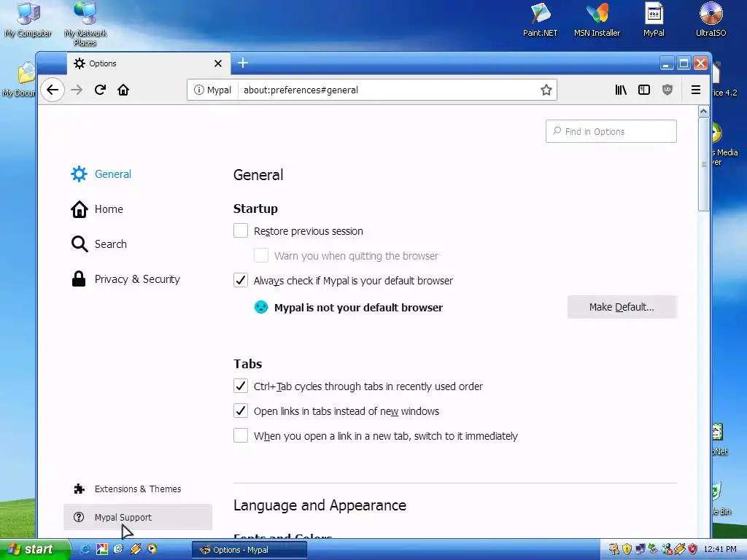Open the uBlock shield extension icon
This screenshot has height=560, width=747.
667,90
